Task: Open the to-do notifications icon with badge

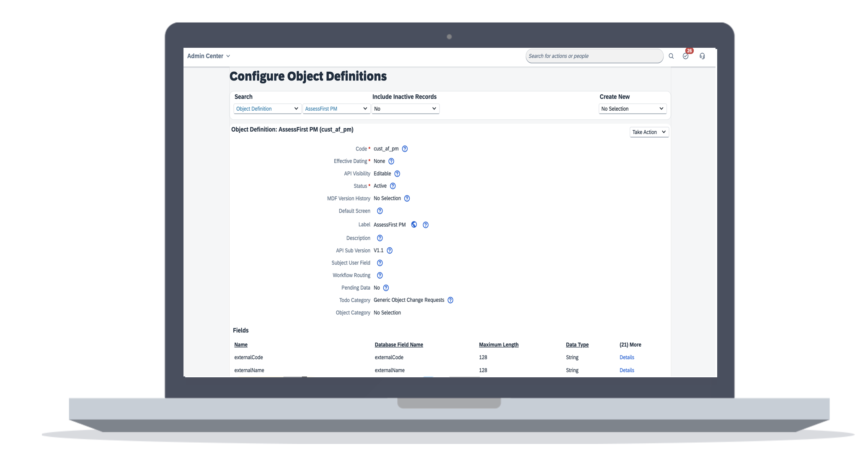Action: (686, 56)
